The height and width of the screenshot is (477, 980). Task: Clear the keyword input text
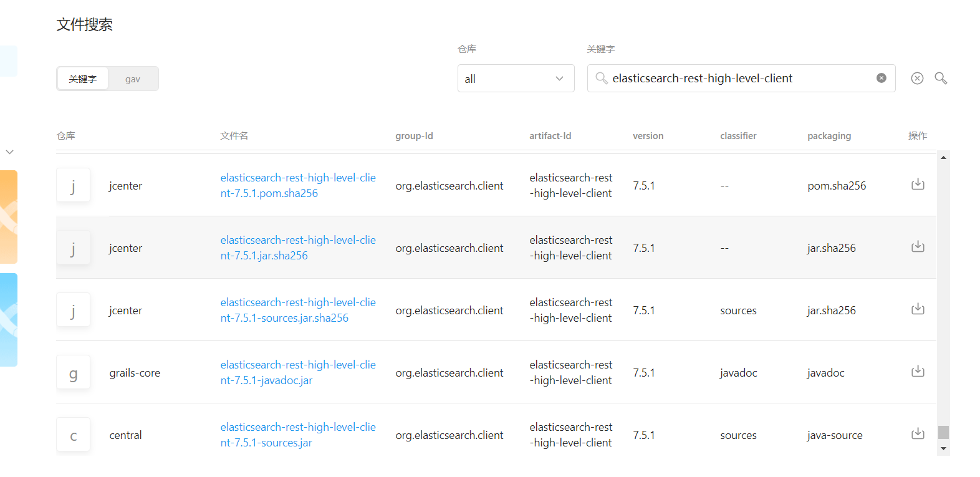tap(882, 78)
